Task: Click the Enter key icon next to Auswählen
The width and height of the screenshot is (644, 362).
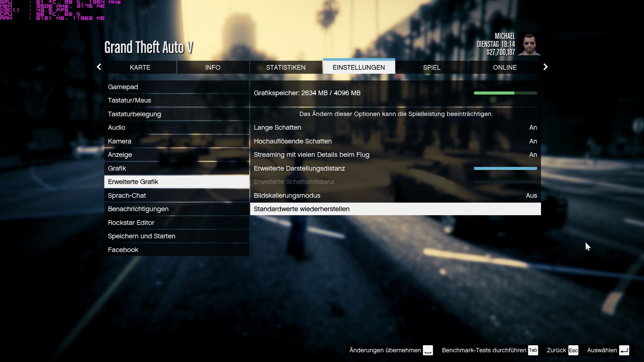Action: pos(624,350)
